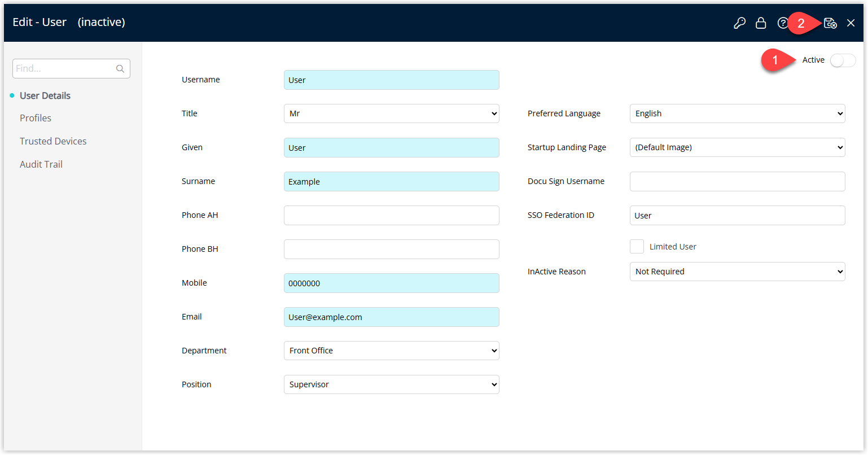
Task: Click the 'SSO Federation ID' label
Action: (560, 215)
